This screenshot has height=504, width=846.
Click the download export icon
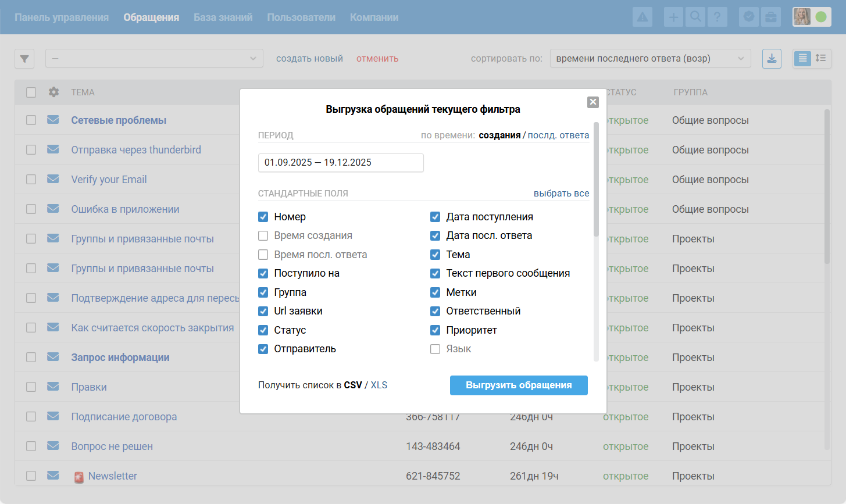pyautogui.click(x=772, y=59)
